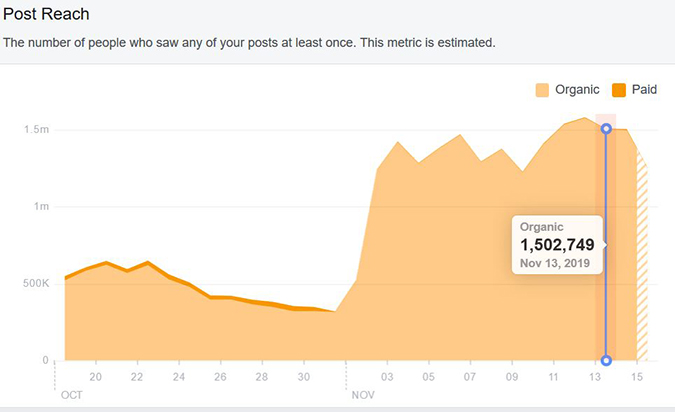Select the 09 date tick label
Viewport: 675px width, 412px height.
(x=512, y=377)
